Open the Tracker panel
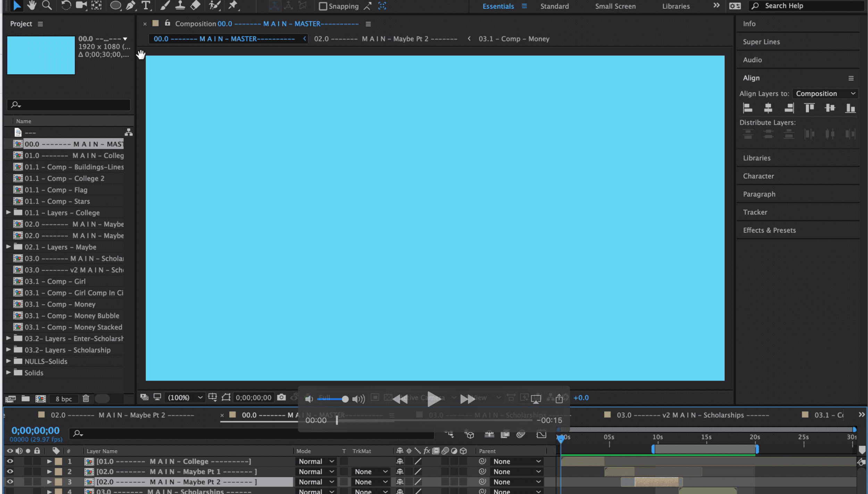Image resolution: width=868 pixels, height=494 pixels. click(x=755, y=212)
